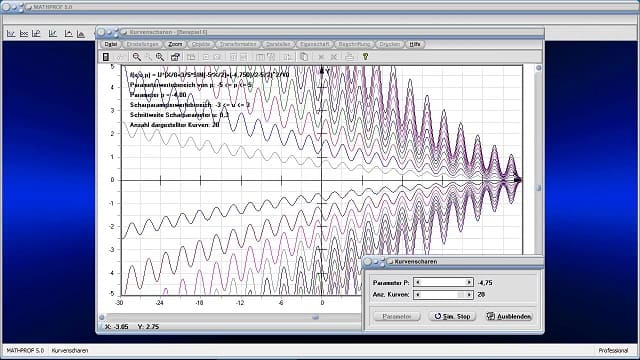Open the Transformation menu
The height and width of the screenshot is (360, 640).
238,44
